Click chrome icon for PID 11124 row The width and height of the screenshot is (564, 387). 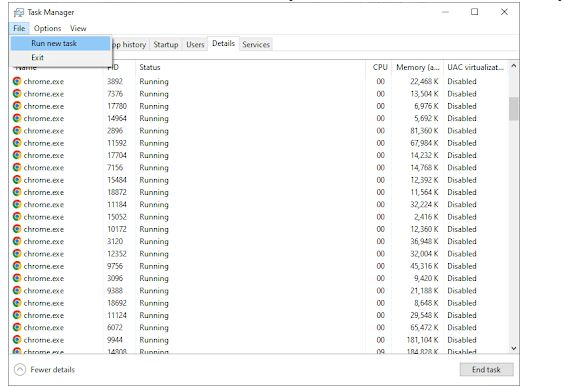(17, 315)
